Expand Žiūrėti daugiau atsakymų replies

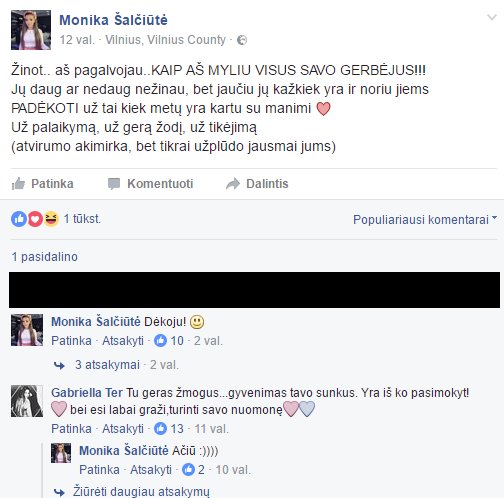pos(141,492)
